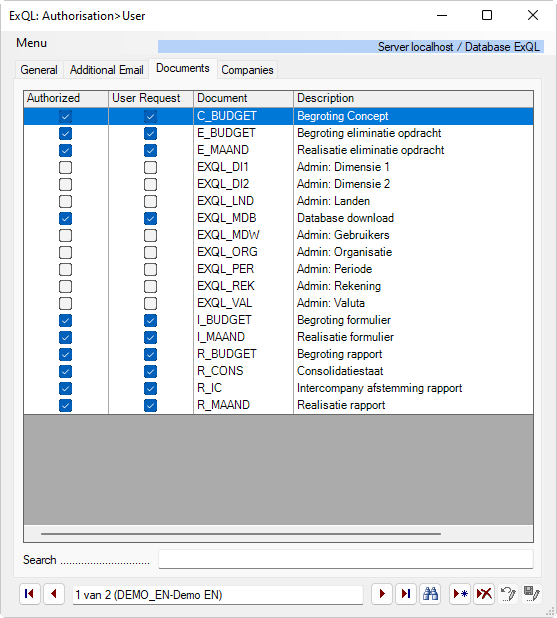Open search with binoculars icon

(430, 594)
